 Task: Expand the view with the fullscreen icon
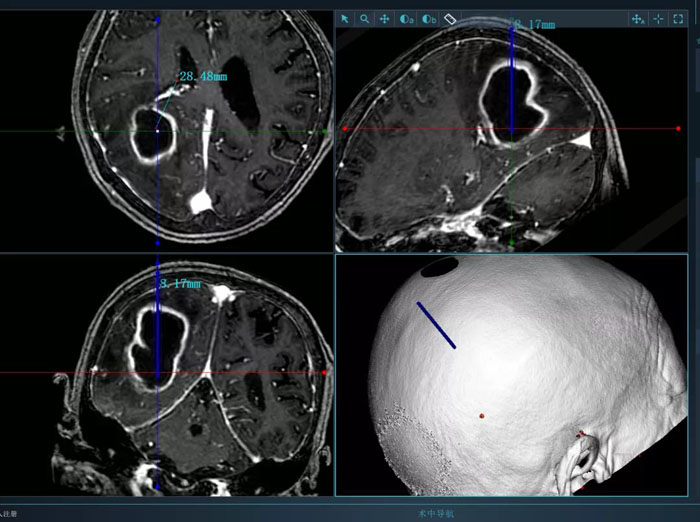coord(678,18)
